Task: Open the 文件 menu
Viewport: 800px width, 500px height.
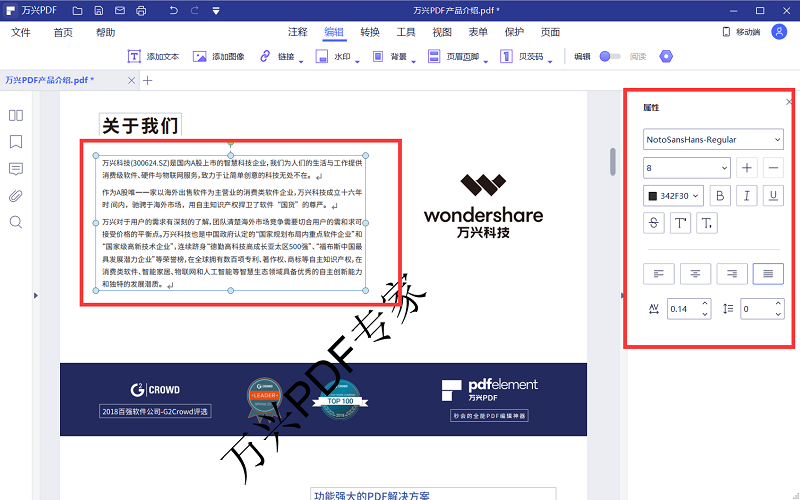Action: [21, 32]
